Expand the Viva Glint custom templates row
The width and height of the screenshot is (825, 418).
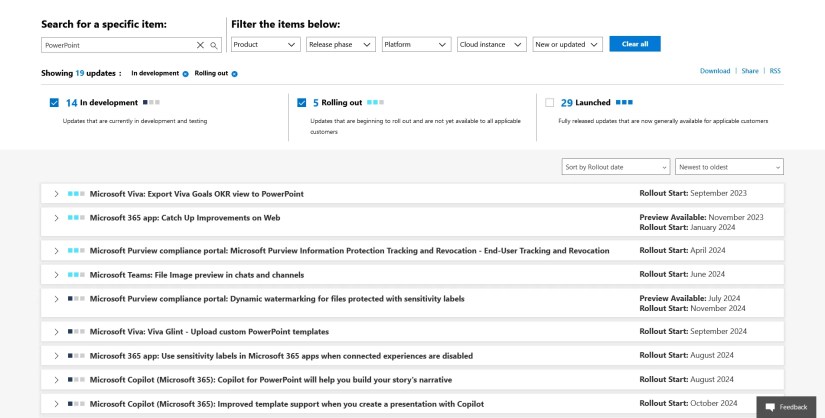click(x=56, y=331)
